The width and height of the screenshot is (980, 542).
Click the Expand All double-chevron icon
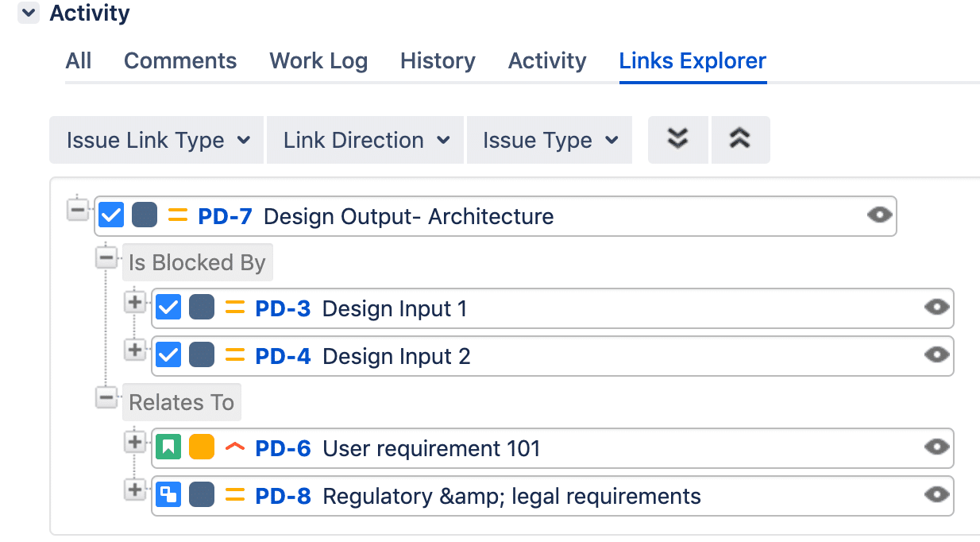(677, 139)
